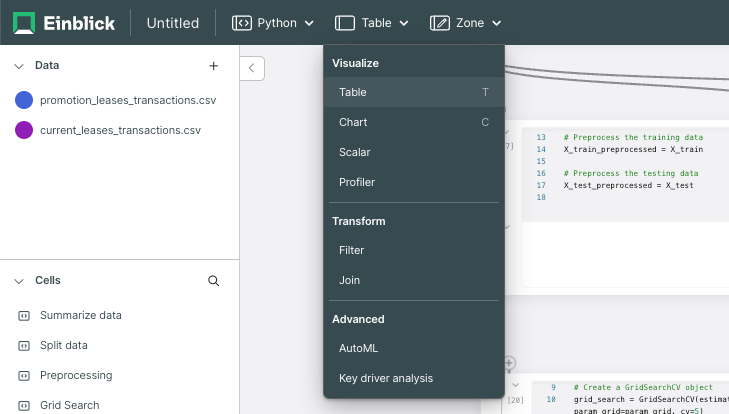This screenshot has height=414, width=729.
Task: Click the Split data cell icon
Action: point(24,346)
